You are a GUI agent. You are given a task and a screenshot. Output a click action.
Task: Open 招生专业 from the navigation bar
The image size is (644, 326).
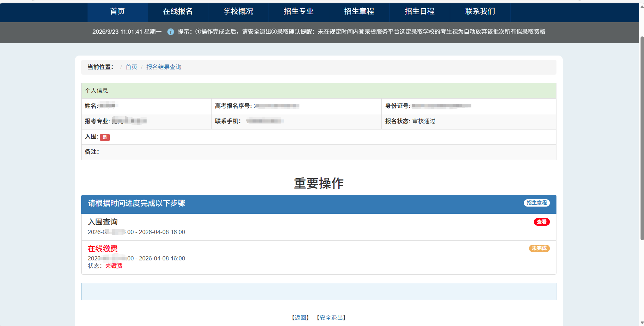(x=299, y=11)
